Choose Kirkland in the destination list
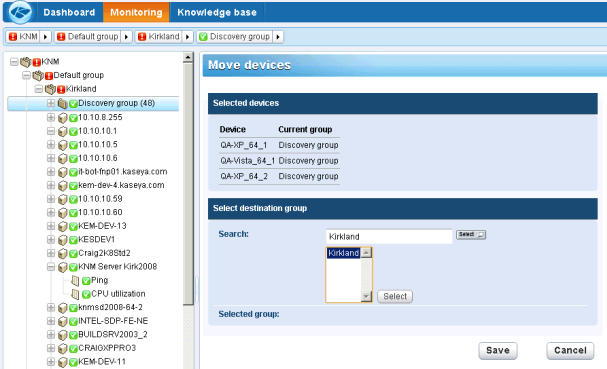The height and width of the screenshot is (369, 607). click(344, 253)
